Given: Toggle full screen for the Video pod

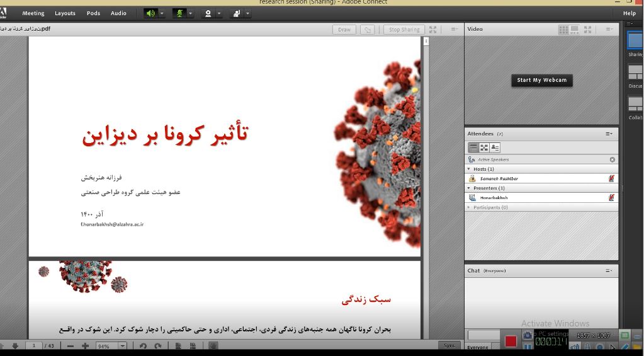Looking at the screenshot, I should coord(588,29).
